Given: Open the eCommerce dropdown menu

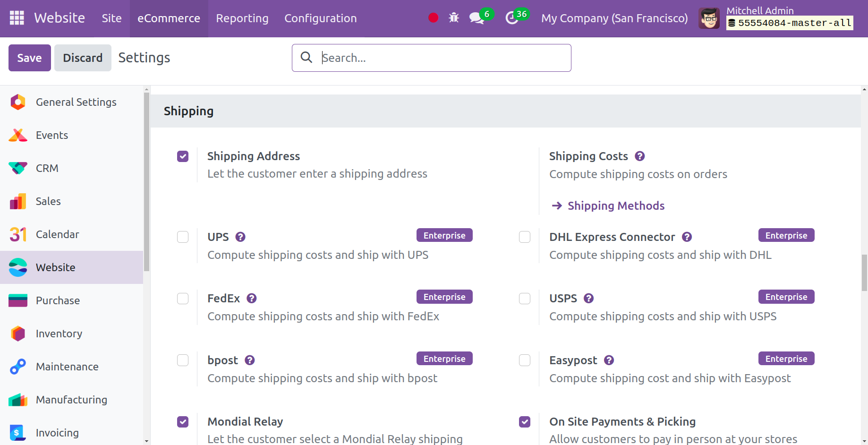Looking at the screenshot, I should 169,18.
